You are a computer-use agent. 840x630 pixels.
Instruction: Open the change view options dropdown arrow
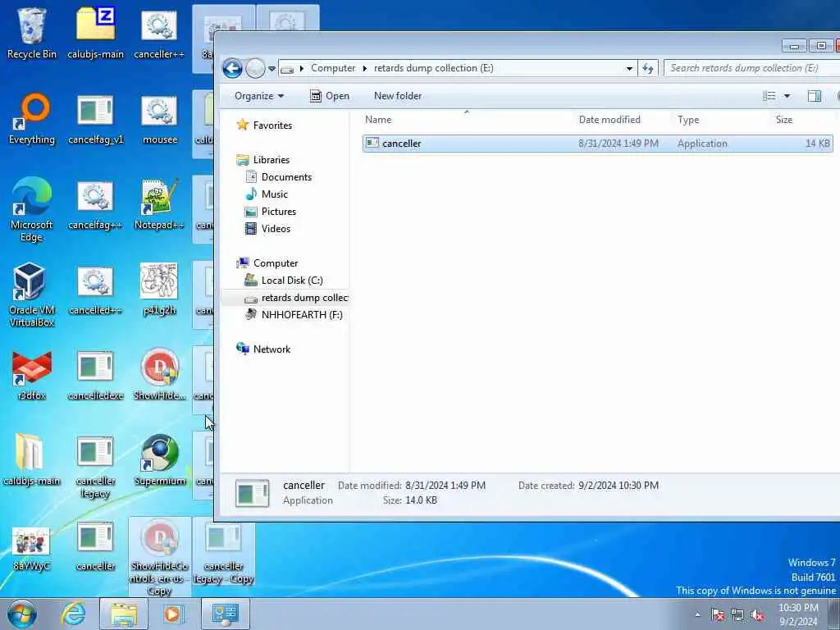click(787, 96)
